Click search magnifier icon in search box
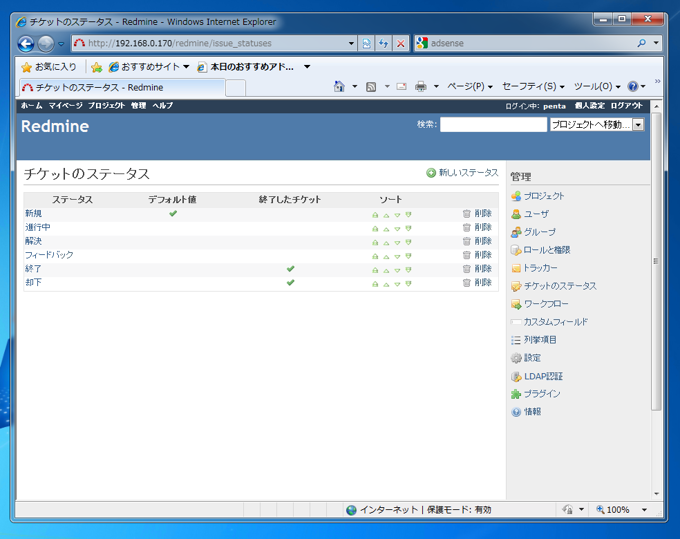The image size is (680, 539). 641,43
